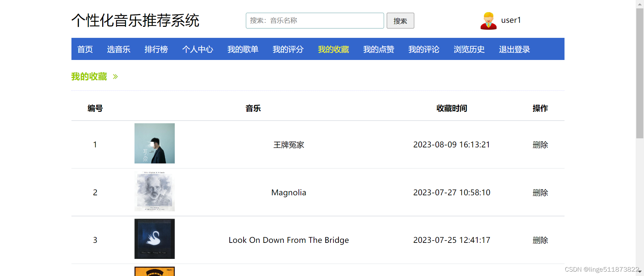
Task: Click the site title 个性化音乐推荐系统
Action: tap(136, 20)
